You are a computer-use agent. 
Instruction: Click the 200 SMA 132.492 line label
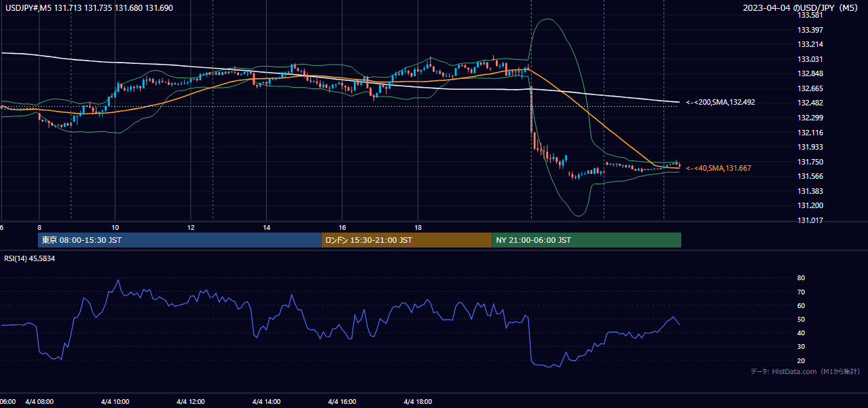tap(720, 102)
